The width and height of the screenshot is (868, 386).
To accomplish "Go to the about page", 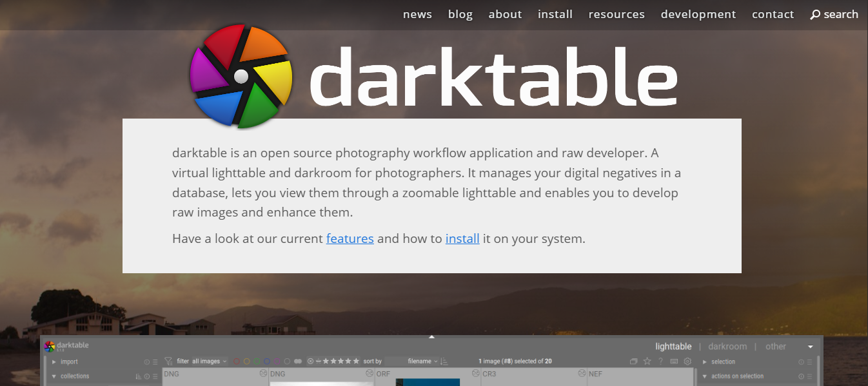I will (x=505, y=14).
